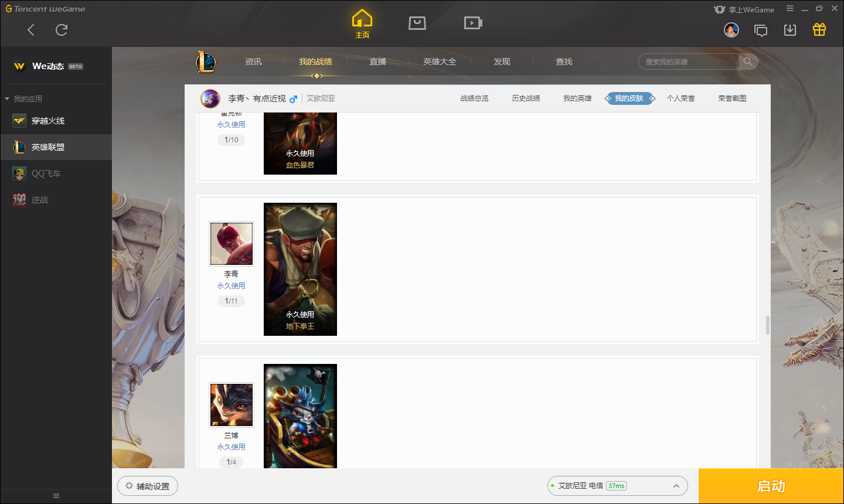Screen dimensions: 844x504
Task: Open the hamburger menu in title bar
Action: pyautogui.click(x=790, y=8)
